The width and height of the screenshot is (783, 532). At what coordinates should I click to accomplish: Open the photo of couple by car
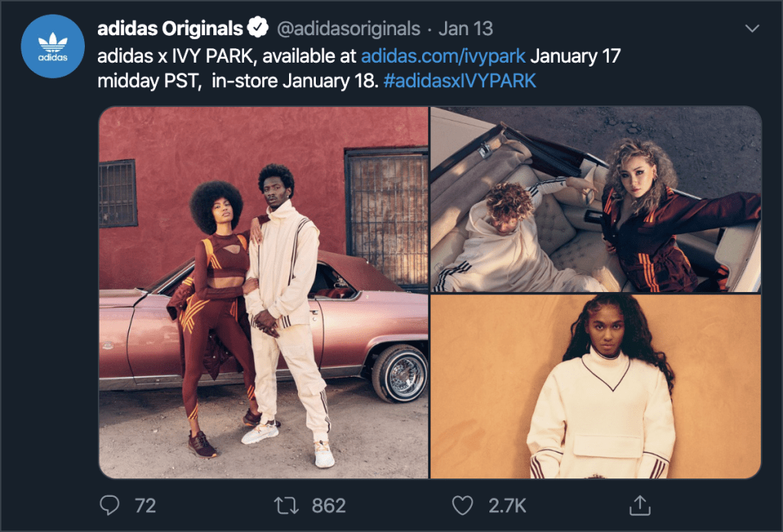[x=264, y=292]
